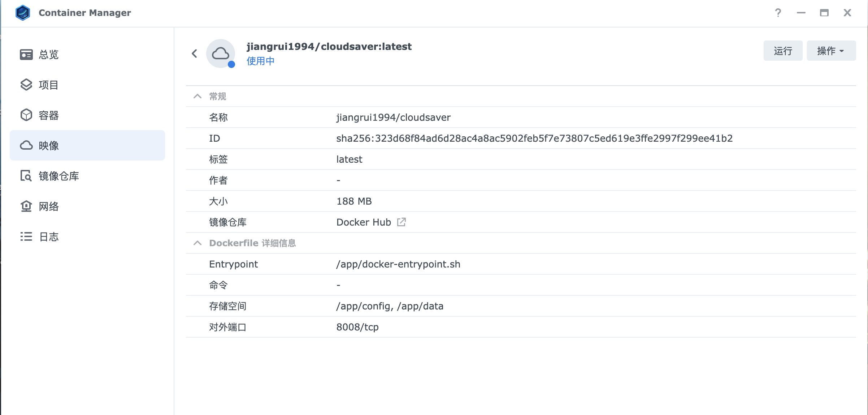Click the sha256 ID value text
Image resolution: width=868 pixels, height=415 pixels.
pyautogui.click(x=534, y=138)
